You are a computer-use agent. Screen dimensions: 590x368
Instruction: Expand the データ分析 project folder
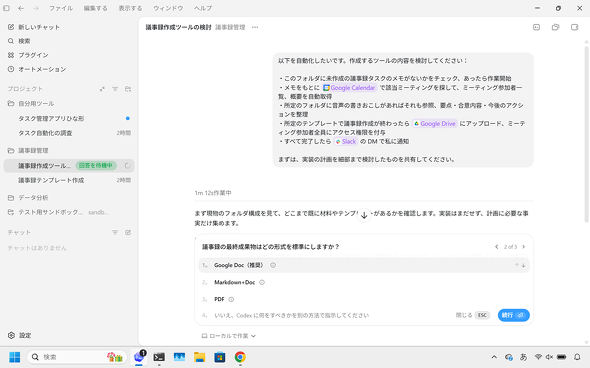[x=28, y=198]
